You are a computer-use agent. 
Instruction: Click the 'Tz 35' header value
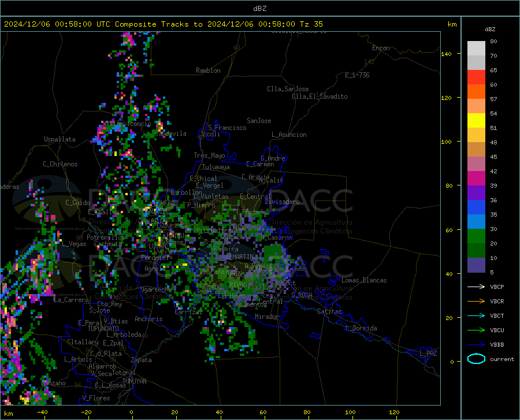pos(311,24)
